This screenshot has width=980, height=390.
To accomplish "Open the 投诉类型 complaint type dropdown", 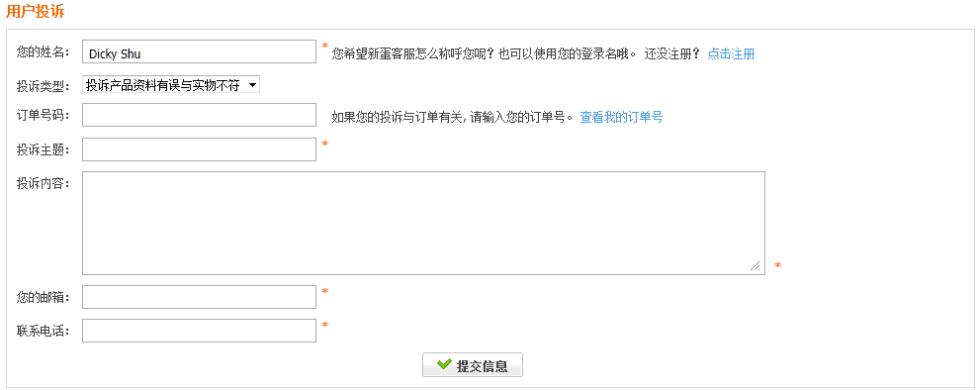I will point(171,85).
